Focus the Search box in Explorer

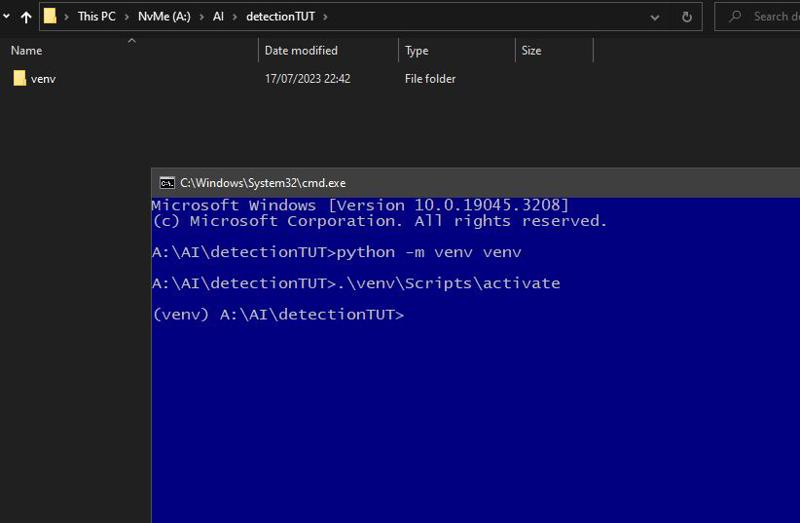click(758, 16)
